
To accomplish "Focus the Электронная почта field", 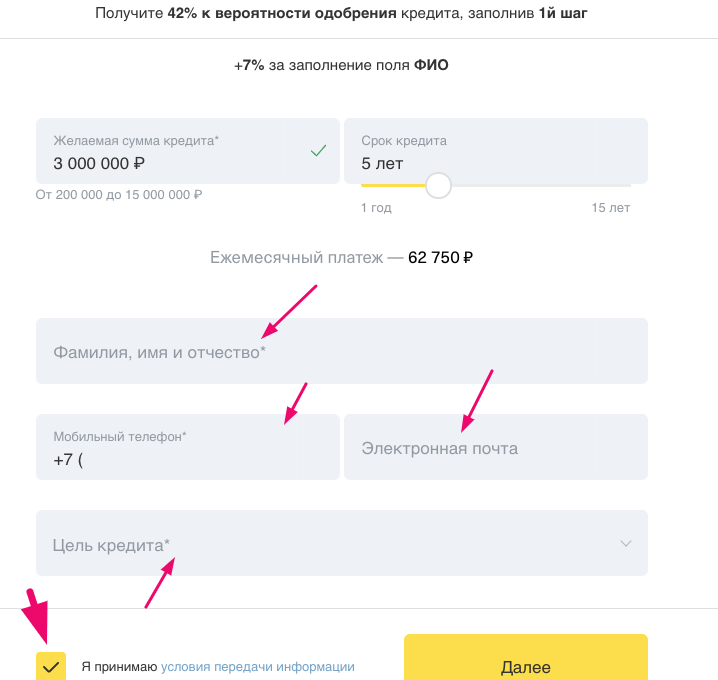I will 496,447.
